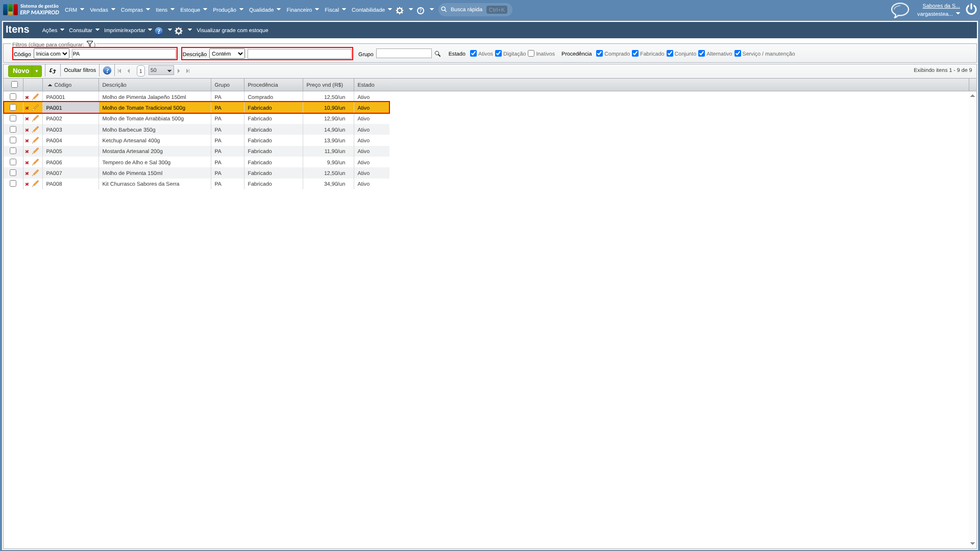This screenshot has width=980, height=551.
Task: Open the chat speech bubble icon
Action: pos(900,10)
